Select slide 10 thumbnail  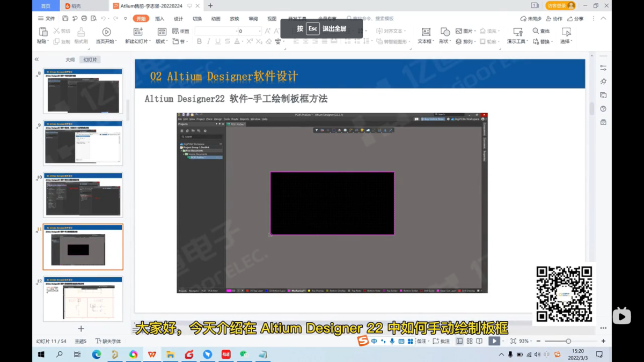coord(83,195)
